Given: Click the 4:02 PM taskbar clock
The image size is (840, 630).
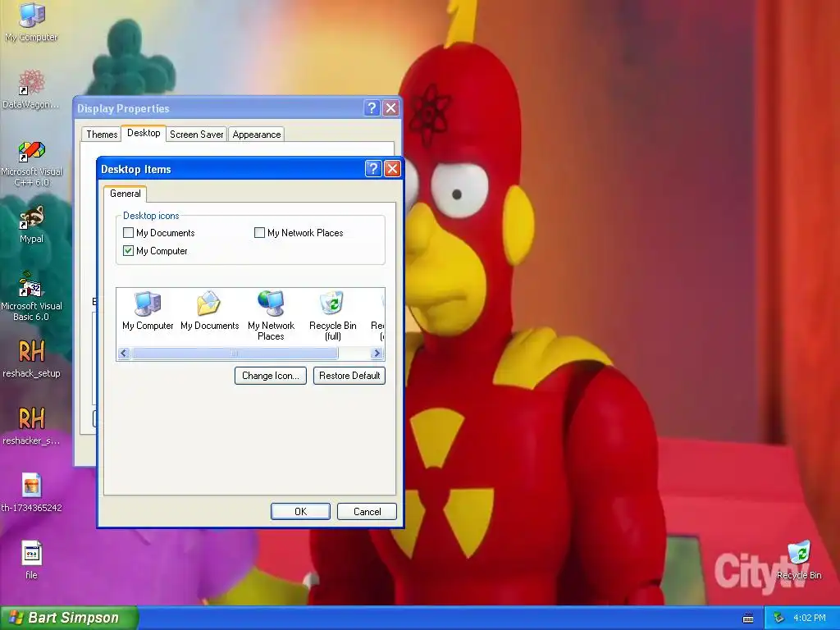Looking at the screenshot, I should 810,619.
